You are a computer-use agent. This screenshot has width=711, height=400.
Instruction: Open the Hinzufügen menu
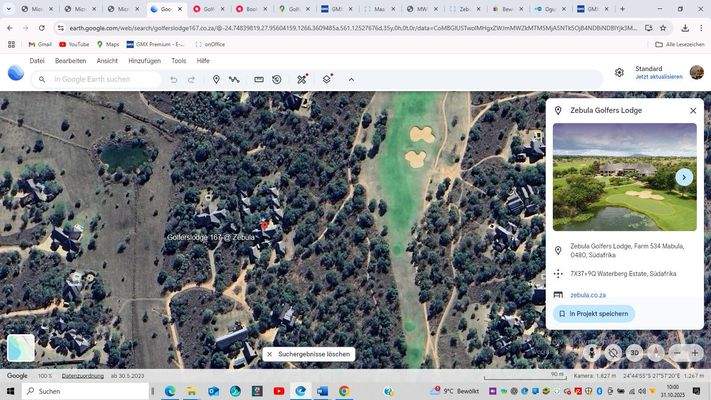[x=144, y=61]
